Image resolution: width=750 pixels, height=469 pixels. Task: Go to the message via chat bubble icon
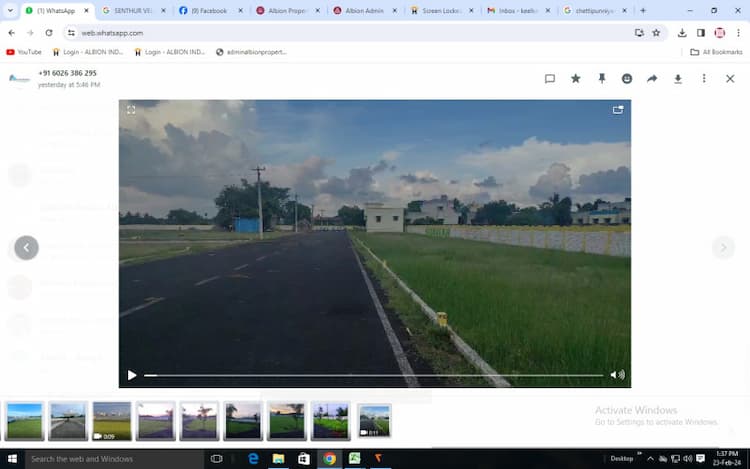(550, 79)
